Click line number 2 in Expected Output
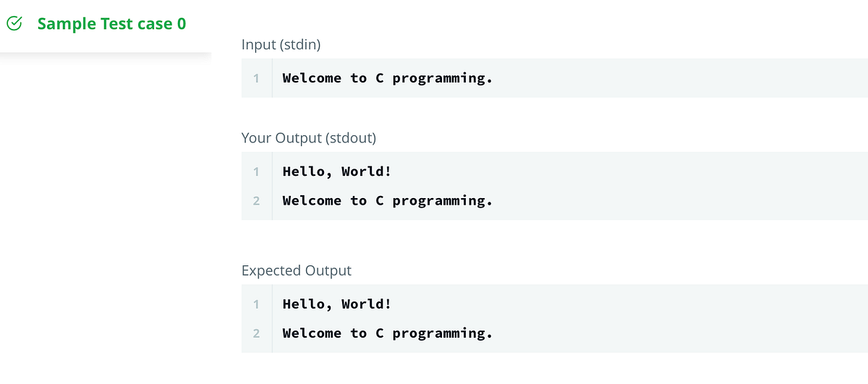The width and height of the screenshot is (868, 384). tap(256, 333)
